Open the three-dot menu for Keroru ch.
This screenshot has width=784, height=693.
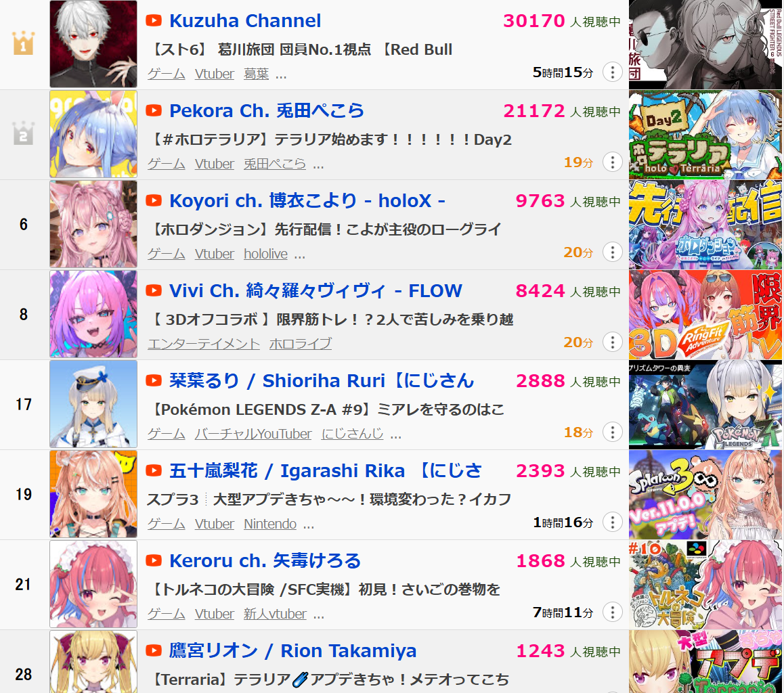[612, 612]
